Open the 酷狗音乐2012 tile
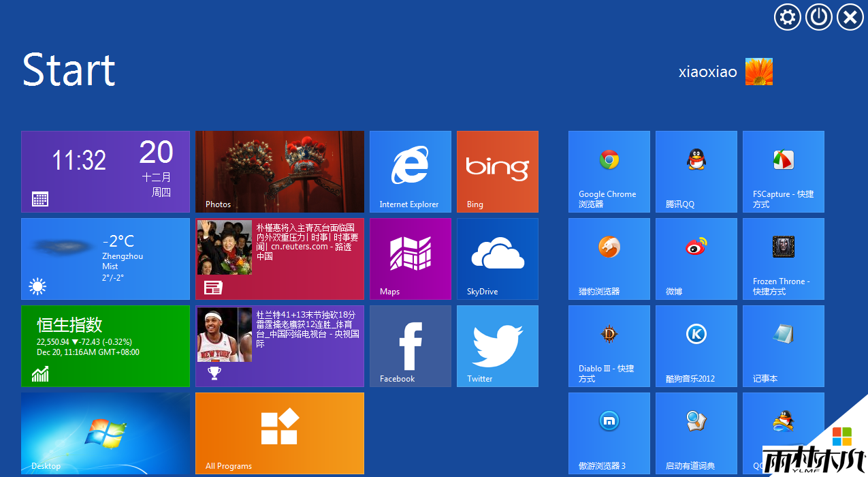Image resolution: width=868 pixels, height=477 pixels. click(696, 346)
